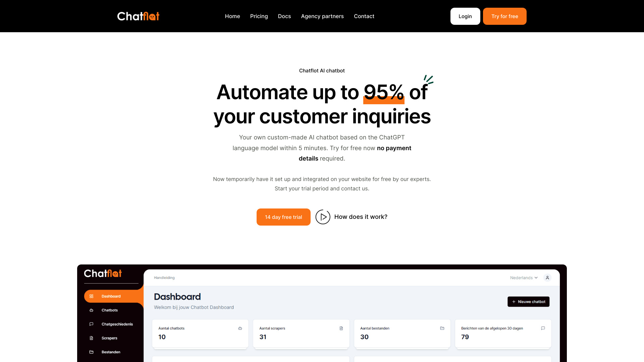Click the Aantal scrapers card expander

pyautogui.click(x=341, y=328)
